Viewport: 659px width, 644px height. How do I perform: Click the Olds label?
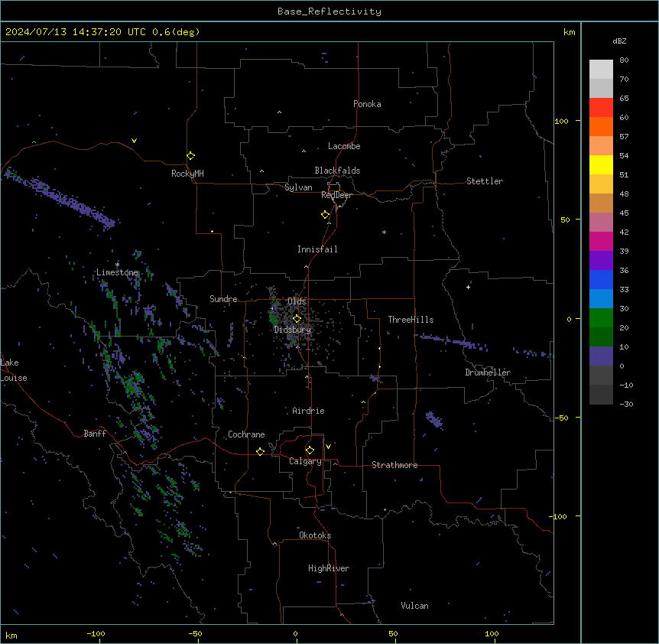coord(297,301)
